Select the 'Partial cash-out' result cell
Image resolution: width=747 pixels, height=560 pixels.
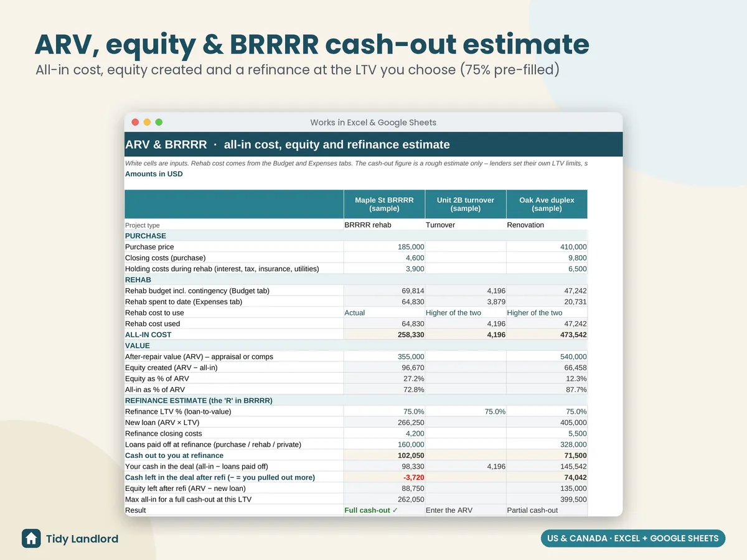pyautogui.click(x=547, y=510)
